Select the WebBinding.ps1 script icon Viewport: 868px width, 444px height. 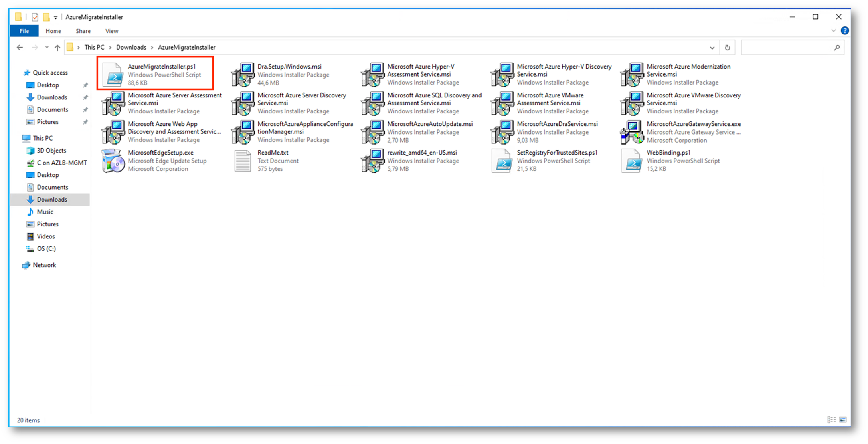tap(632, 161)
